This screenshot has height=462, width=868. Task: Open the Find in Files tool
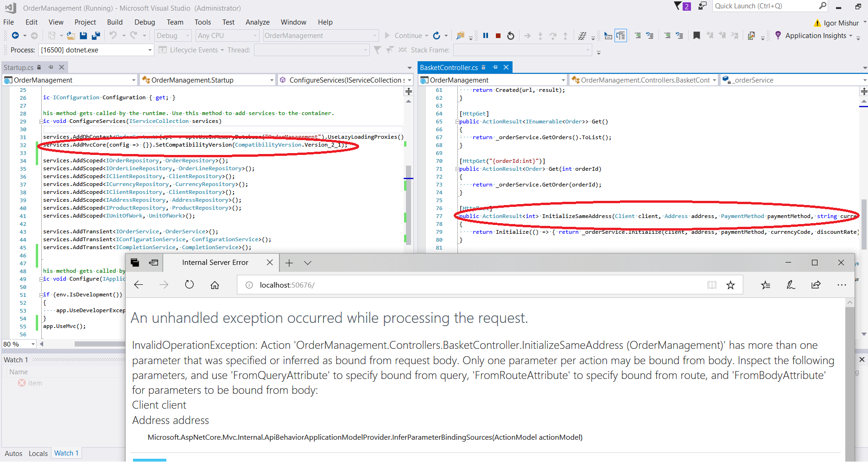click(460, 36)
